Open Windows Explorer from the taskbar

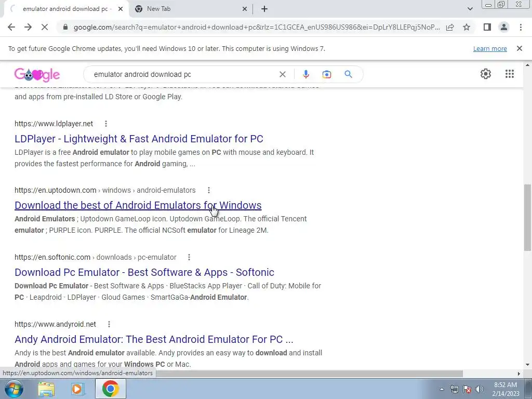point(46,389)
